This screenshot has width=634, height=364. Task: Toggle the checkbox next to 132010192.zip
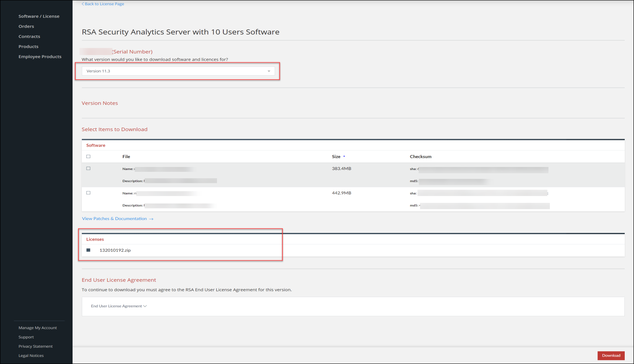[89, 250]
